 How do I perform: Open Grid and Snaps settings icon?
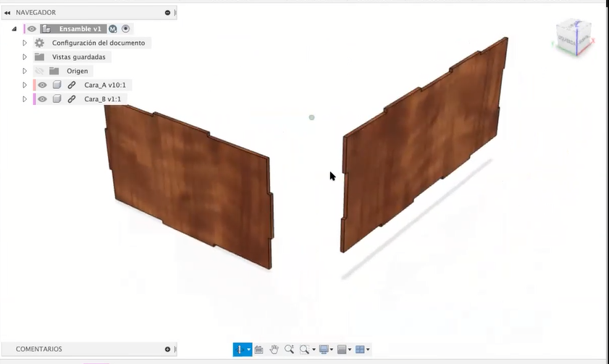(342, 350)
